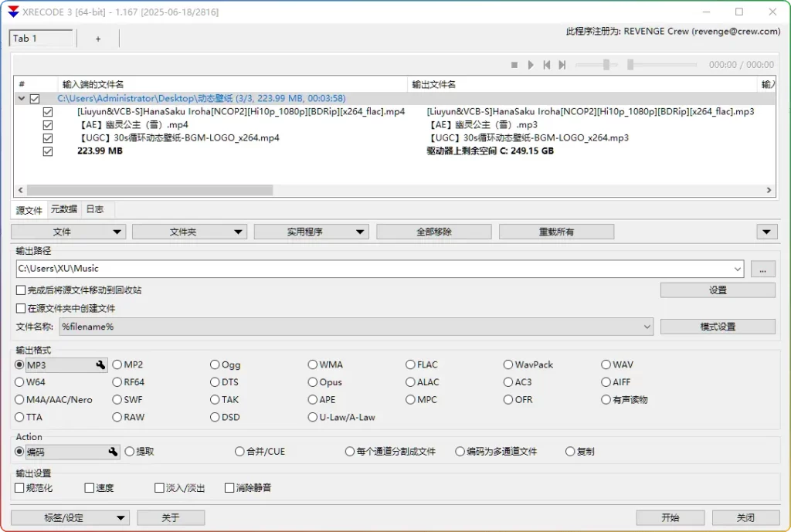Open the 文件 dropdown button
Viewport: 791px width, 532px height.
coord(68,232)
